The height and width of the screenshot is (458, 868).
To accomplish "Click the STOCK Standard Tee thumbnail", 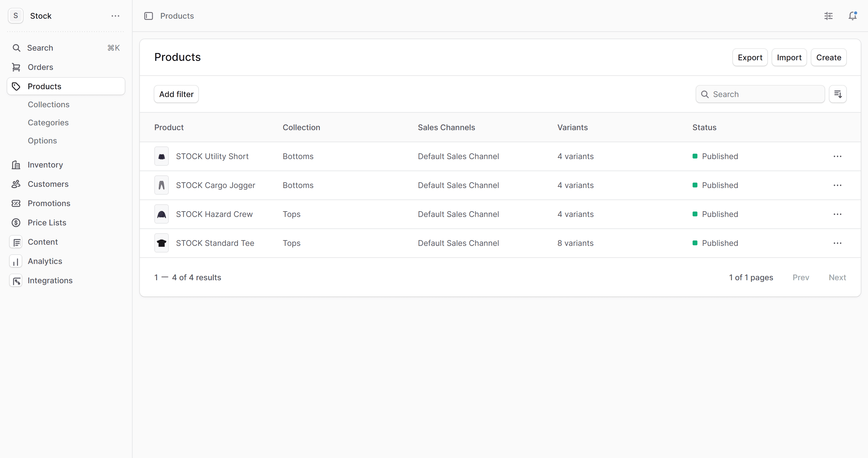I will pos(162,243).
